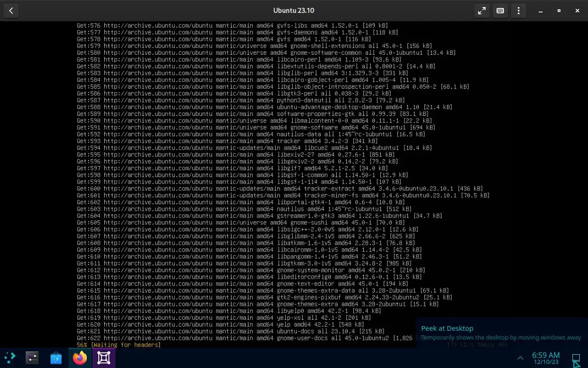
Task: Click the '56% [Waiting for headers]' status line
Action: (119, 345)
